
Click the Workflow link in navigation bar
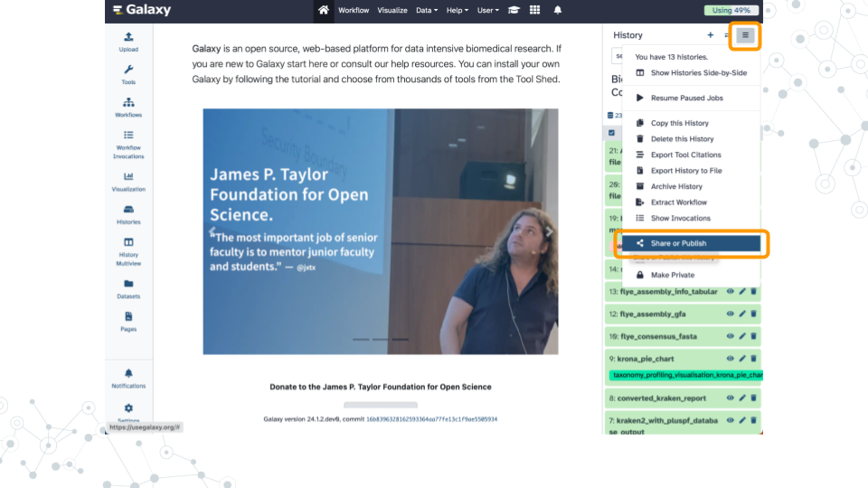pos(354,10)
